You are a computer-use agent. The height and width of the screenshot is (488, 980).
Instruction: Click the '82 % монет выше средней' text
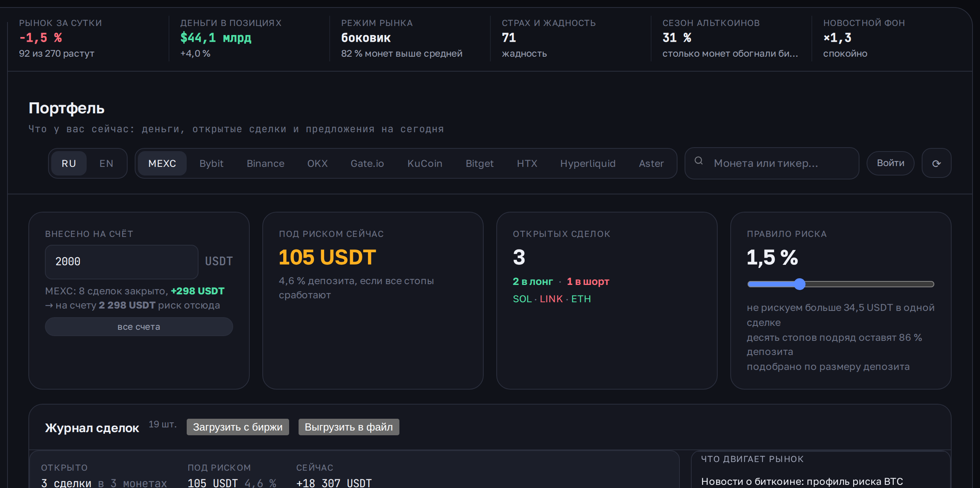pyautogui.click(x=402, y=54)
